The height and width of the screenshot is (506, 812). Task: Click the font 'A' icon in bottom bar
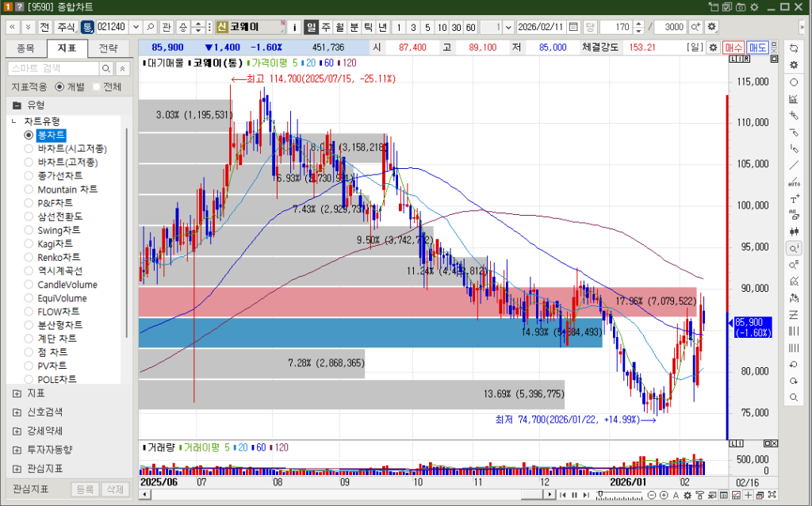coord(676,495)
